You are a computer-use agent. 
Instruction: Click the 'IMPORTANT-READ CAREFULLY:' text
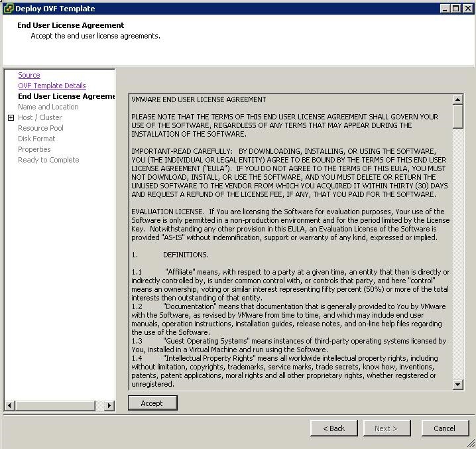(x=182, y=151)
